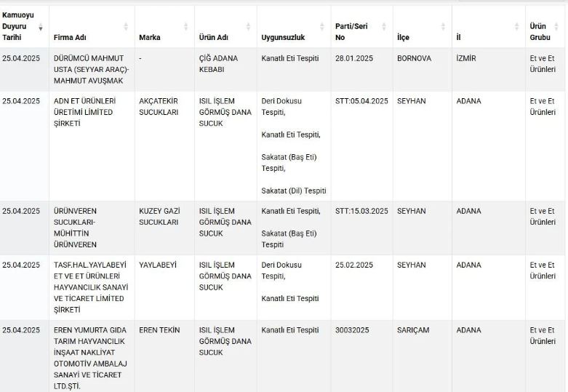Viewport: 568px width, 392px height.
Task: Select TASF.HAL.YAYLABEYİ firm cell
Action: 91,287
